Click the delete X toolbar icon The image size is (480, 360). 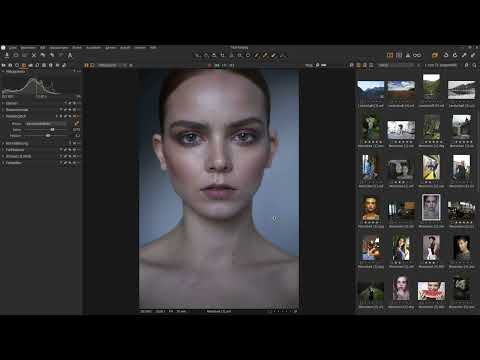pyautogui.click(x=34, y=55)
